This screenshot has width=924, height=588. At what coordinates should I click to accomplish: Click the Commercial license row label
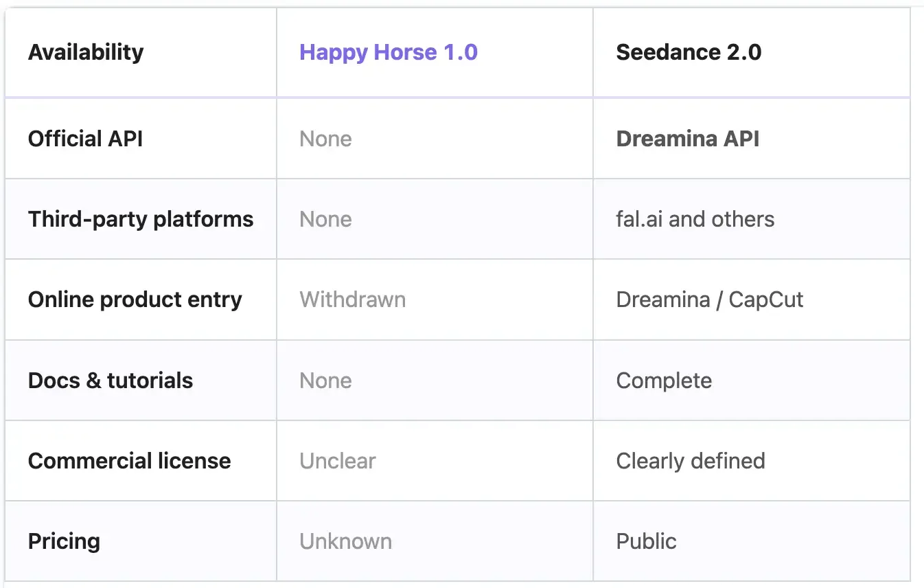tap(130, 461)
